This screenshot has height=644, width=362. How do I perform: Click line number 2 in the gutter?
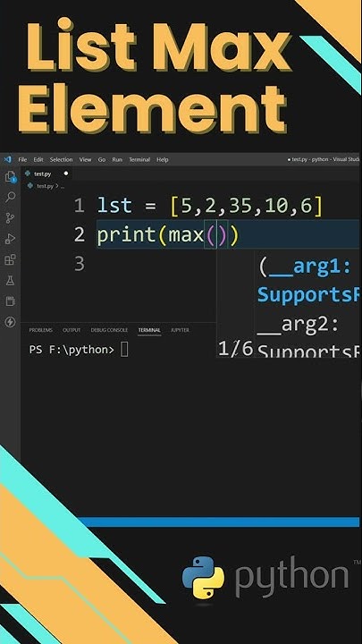tap(80, 235)
